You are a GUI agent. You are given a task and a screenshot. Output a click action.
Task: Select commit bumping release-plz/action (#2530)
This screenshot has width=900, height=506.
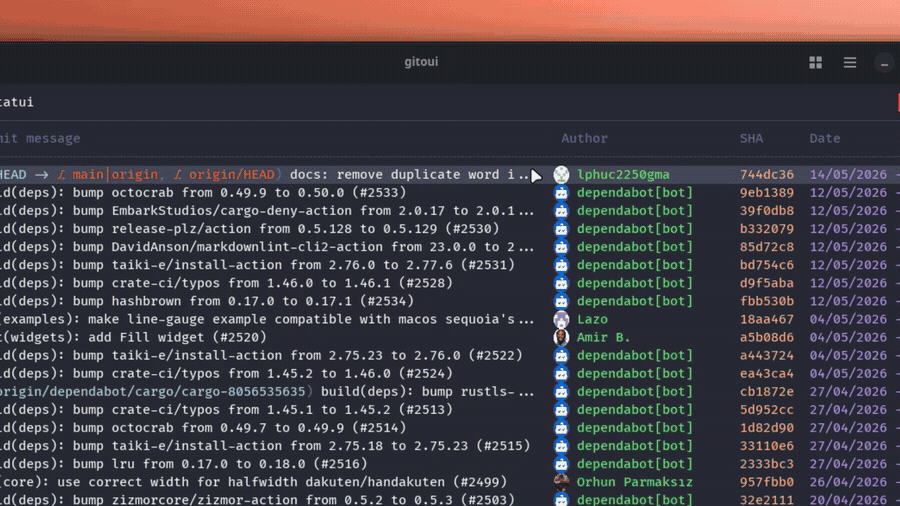pos(250,229)
